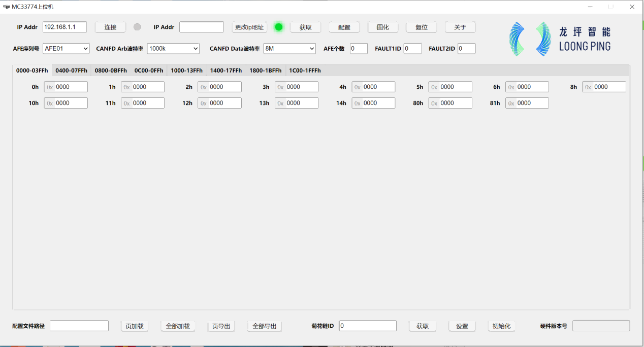Viewport: 644px width, 347px height.
Task: Expand the CANFD Arb波特率 dropdown
Action: (173, 49)
